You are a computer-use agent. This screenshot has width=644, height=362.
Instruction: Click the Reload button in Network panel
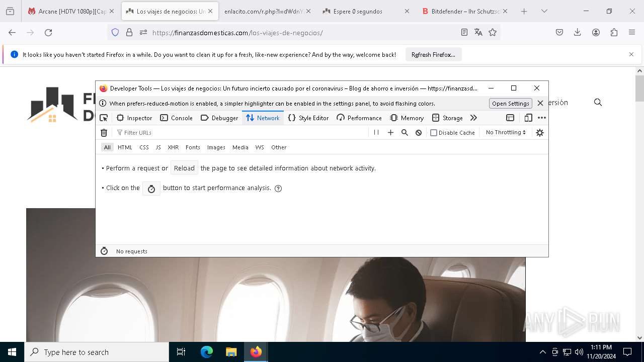pyautogui.click(x=184, y=168)
